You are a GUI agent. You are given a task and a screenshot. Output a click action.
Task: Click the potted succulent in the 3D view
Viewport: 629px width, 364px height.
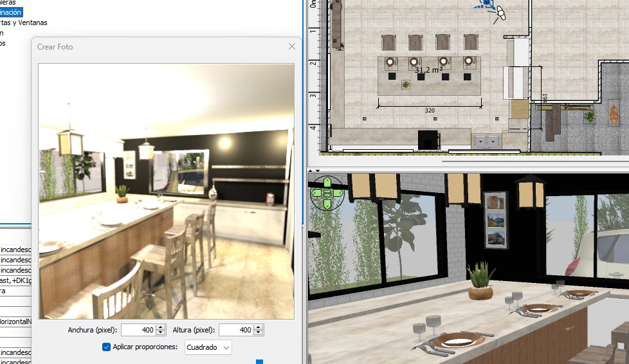click(x=480, y=281)
